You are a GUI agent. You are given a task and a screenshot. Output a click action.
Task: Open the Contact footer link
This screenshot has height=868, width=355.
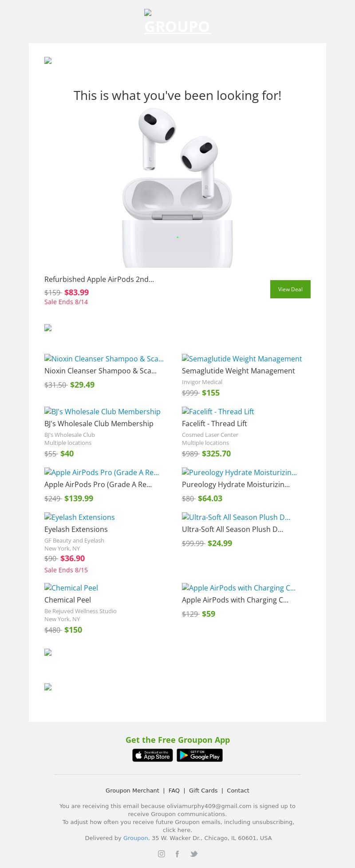coord(238,790)
